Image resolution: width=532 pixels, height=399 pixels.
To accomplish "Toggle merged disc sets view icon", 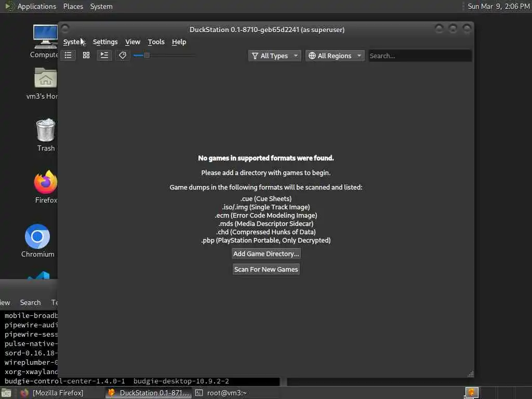I will click(104, 55).
